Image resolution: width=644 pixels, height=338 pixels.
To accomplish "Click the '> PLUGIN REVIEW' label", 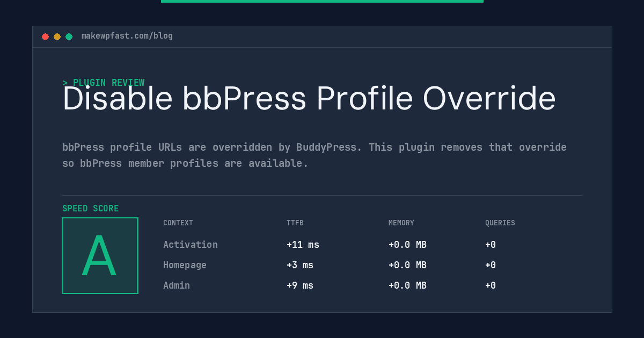I will coord(104,83).
